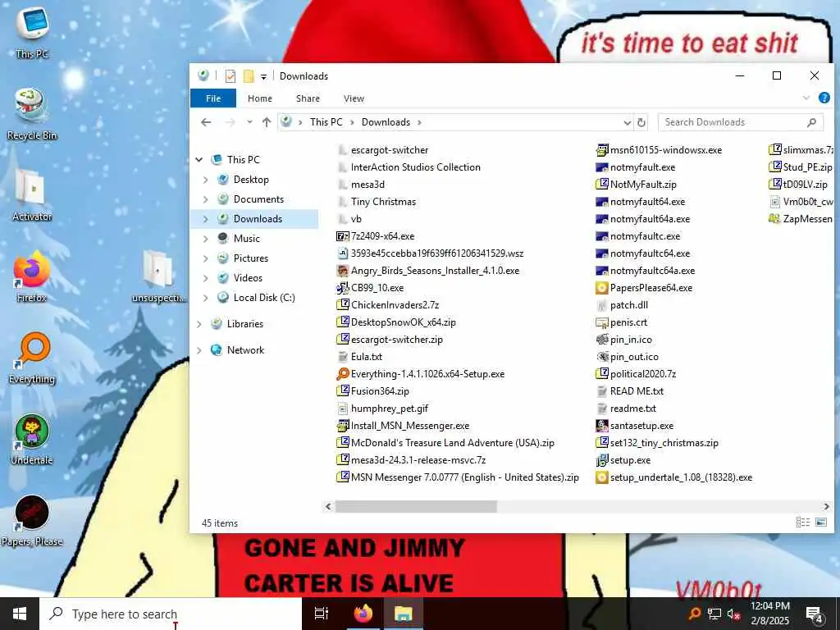Select PapersPlease64.exe file

[644, 288]
